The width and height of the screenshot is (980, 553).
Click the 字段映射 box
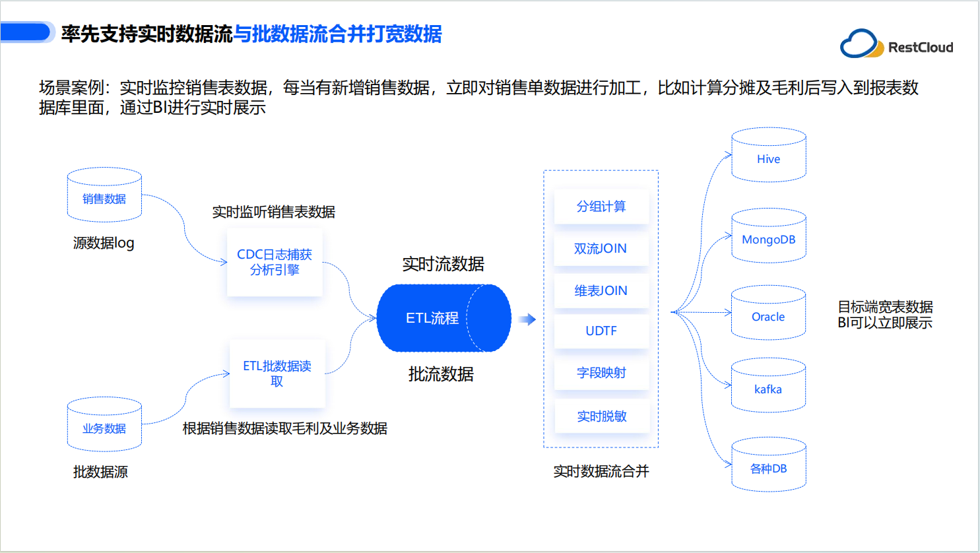pos(601,373)
